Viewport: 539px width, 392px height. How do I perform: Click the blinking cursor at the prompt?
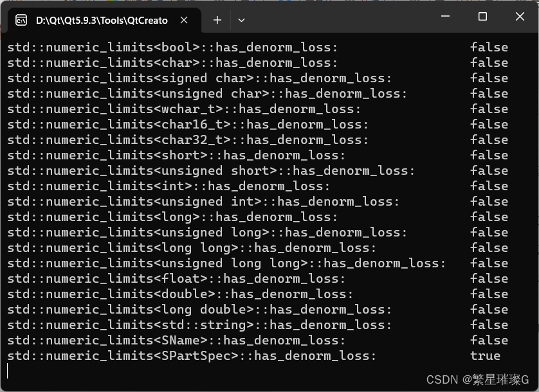[x=8, y=371]
